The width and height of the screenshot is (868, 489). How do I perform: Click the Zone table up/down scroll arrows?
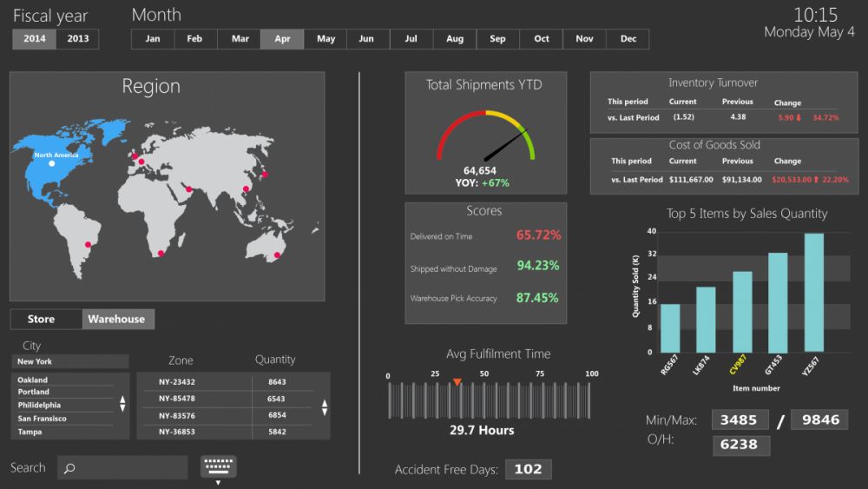click(x=325, y=407)
